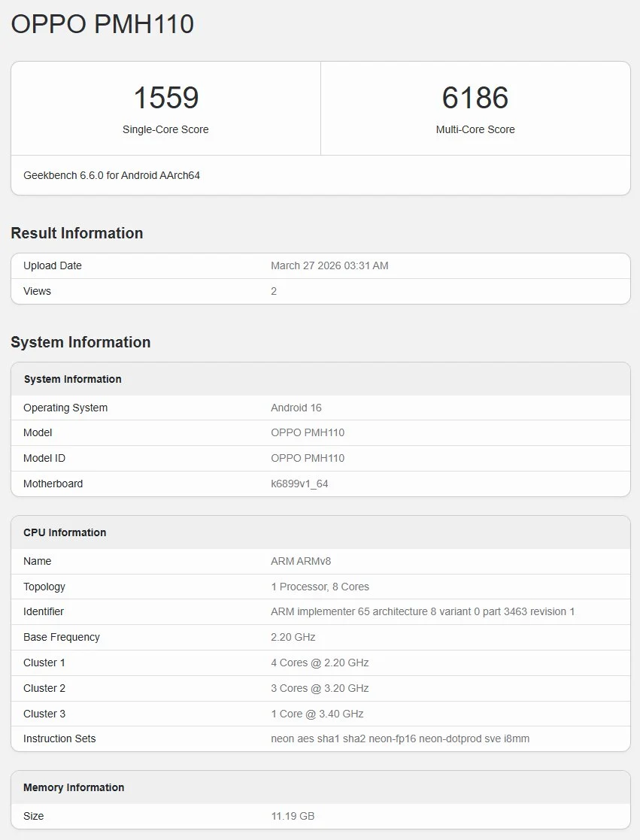Viewport: 640px width, 840px height.
Task: Click the Topology row
Action: pyautogui.click(x=320, y=587)
